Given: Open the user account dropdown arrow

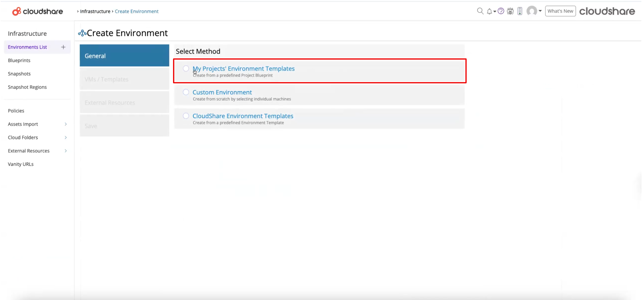Looking at the screenshot, I should (540, 11).
